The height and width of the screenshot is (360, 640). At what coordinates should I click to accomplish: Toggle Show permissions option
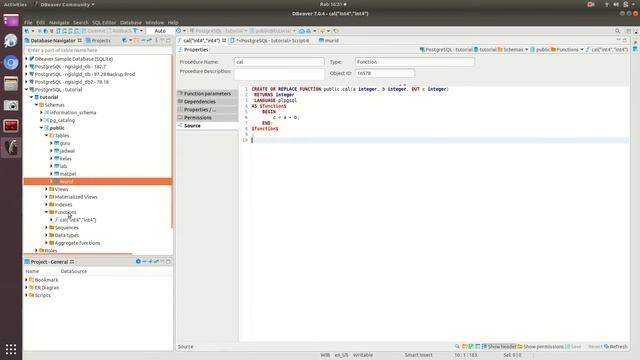coord(540,347)
